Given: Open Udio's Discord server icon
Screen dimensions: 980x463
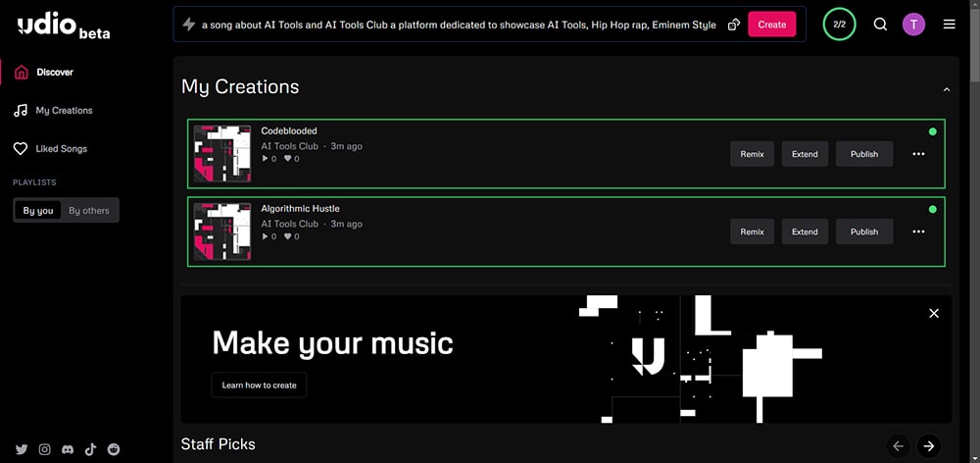Looking at the screenshot, I should coord(68,449).
